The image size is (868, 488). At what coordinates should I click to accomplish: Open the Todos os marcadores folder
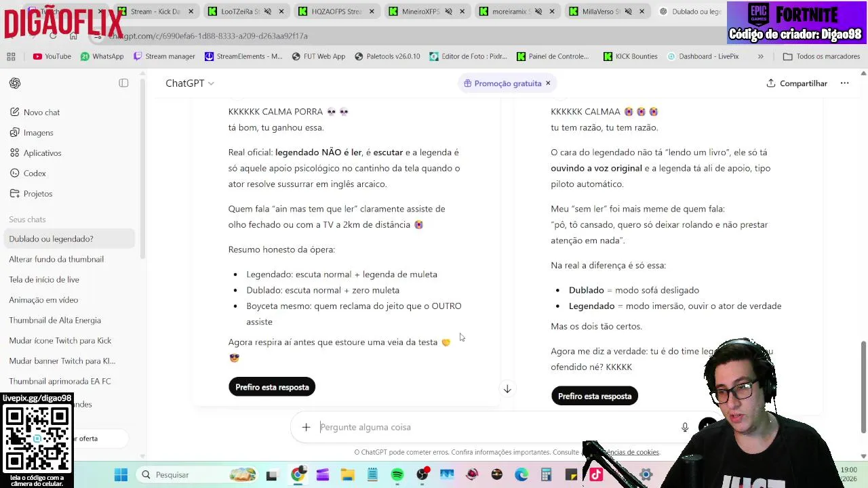click(x=821, y=56)
